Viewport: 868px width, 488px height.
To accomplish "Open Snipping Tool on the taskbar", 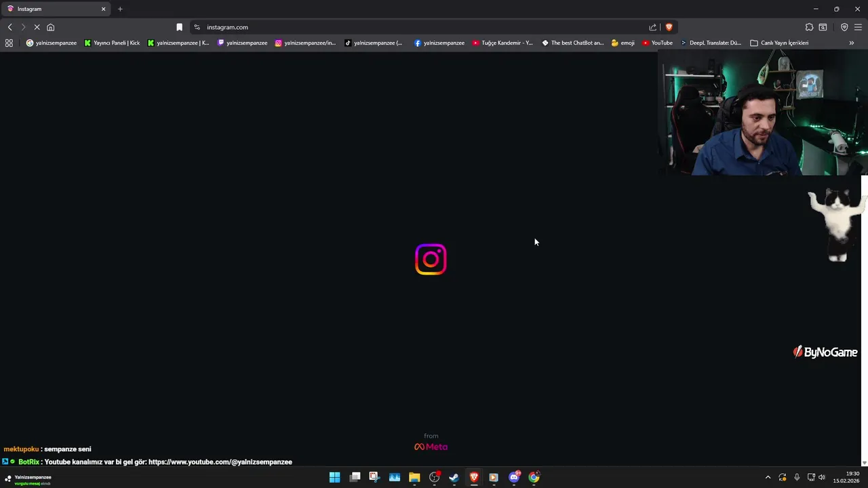I will [374, 477].
